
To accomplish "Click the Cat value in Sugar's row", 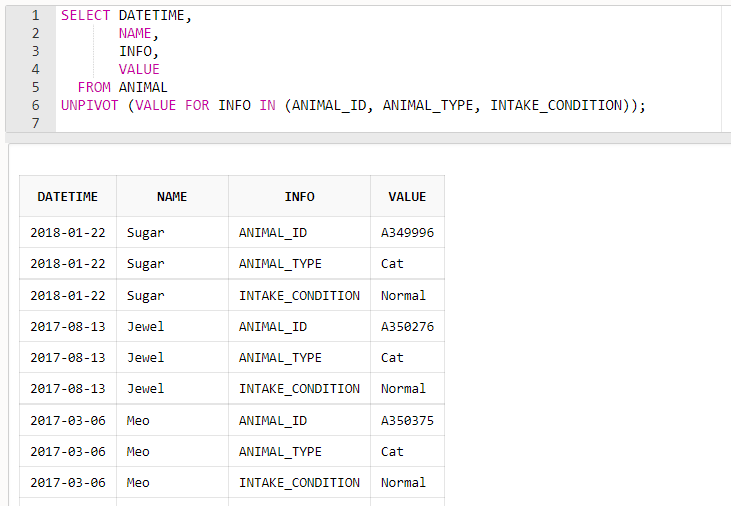I will coord(392,263).
